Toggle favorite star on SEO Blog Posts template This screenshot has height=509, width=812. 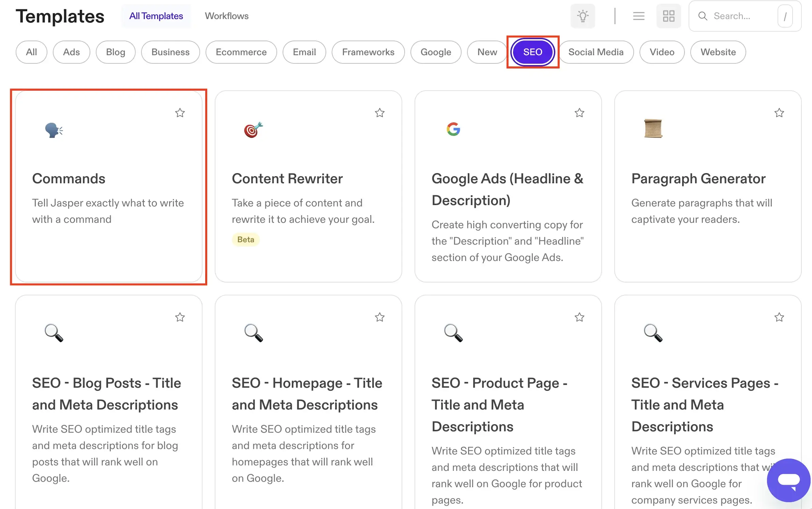[x=180, y=317]
